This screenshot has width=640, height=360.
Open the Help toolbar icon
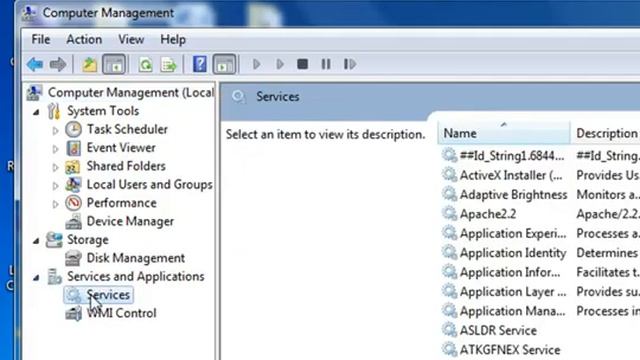(x=200, y=64)
